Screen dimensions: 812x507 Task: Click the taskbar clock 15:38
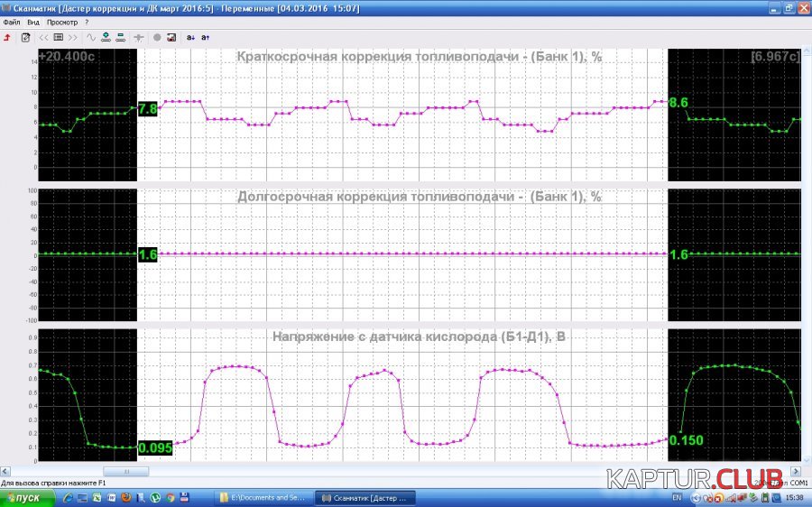tap(794, 498)
